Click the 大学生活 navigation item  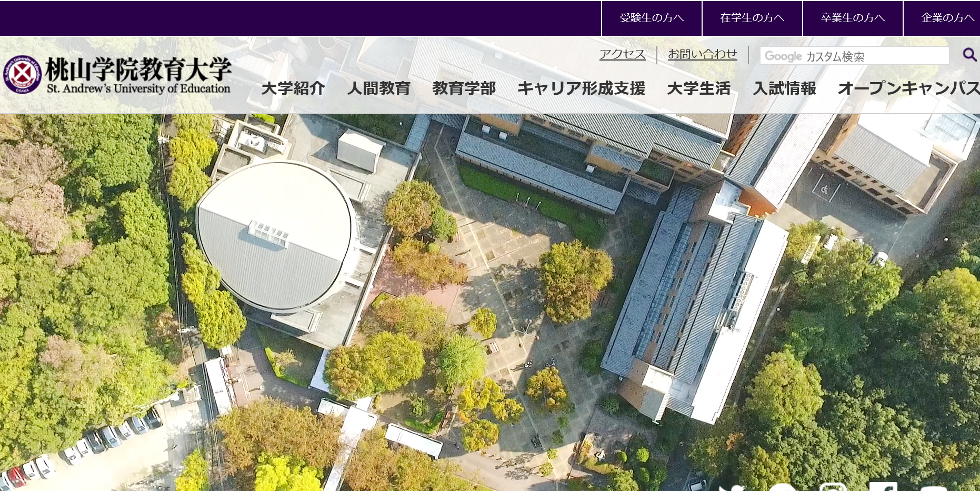click(699, 88)
